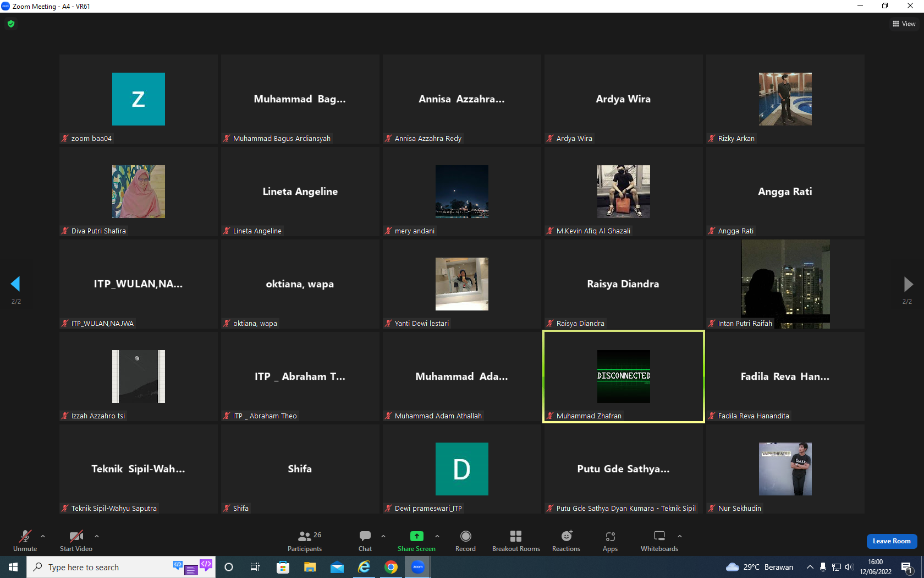Expand the Share Screen options arrow
The image size is (924, 578).
coord(437,536)
